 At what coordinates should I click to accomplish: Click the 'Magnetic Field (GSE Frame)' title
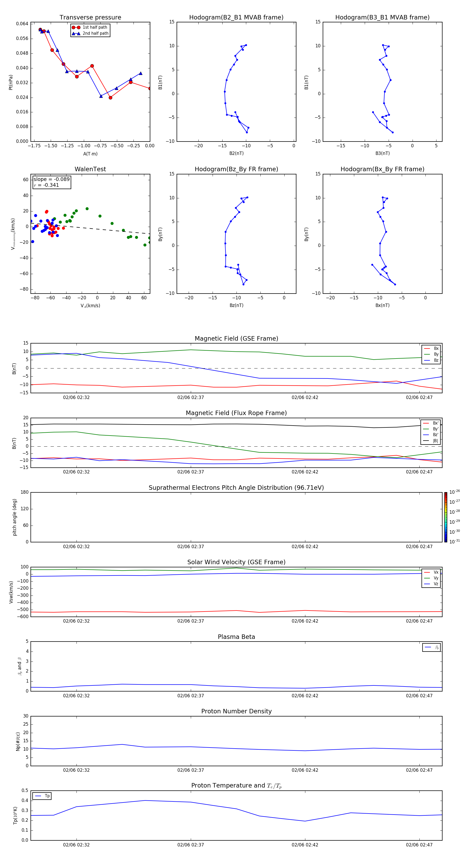[x=236, y=339]
